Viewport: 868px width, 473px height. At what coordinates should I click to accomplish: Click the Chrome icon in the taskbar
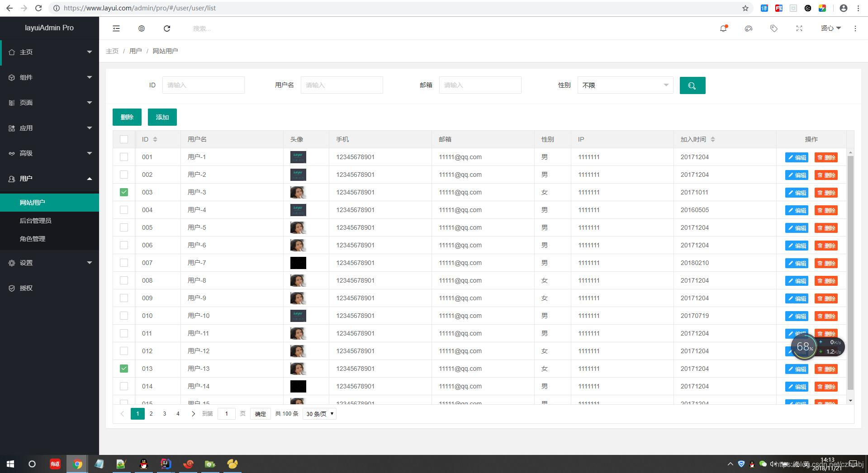tap(77, 464)
